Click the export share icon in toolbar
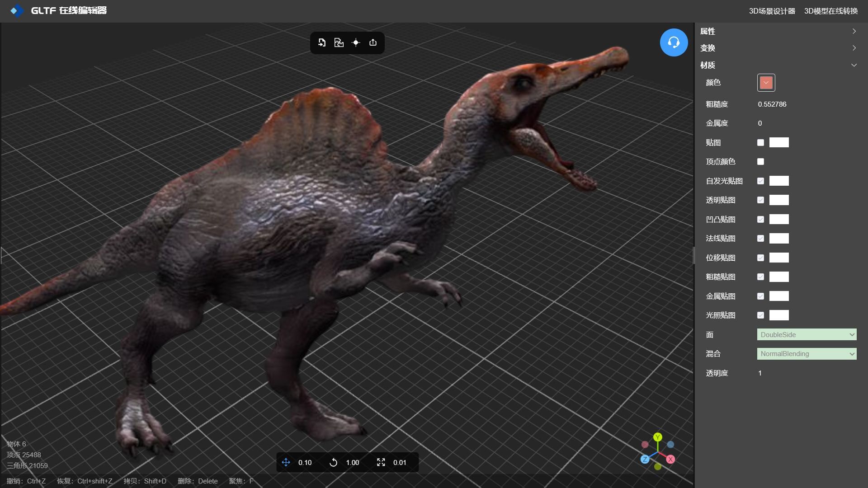This screenshot has height=488, width=868. [373, 42]
